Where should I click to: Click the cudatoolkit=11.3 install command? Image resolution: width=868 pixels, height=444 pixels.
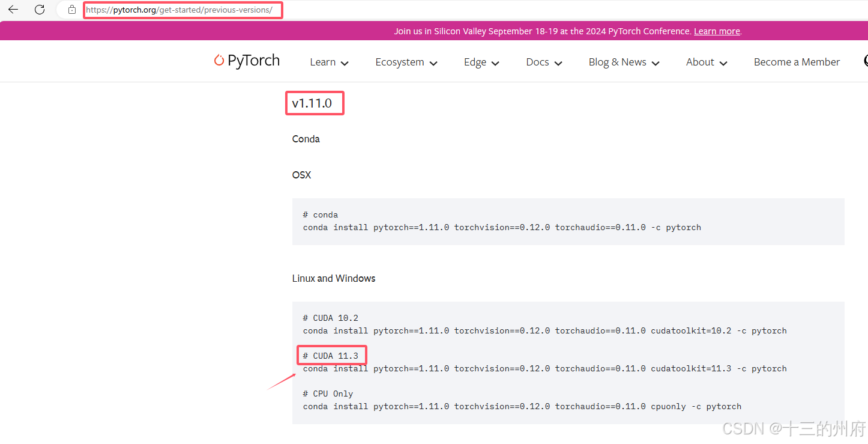pos(544,368)
